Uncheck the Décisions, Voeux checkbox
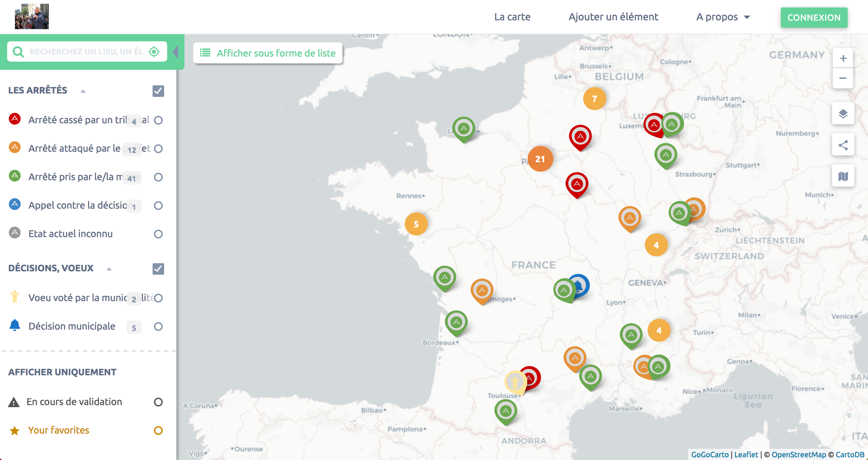 (158, 269)
